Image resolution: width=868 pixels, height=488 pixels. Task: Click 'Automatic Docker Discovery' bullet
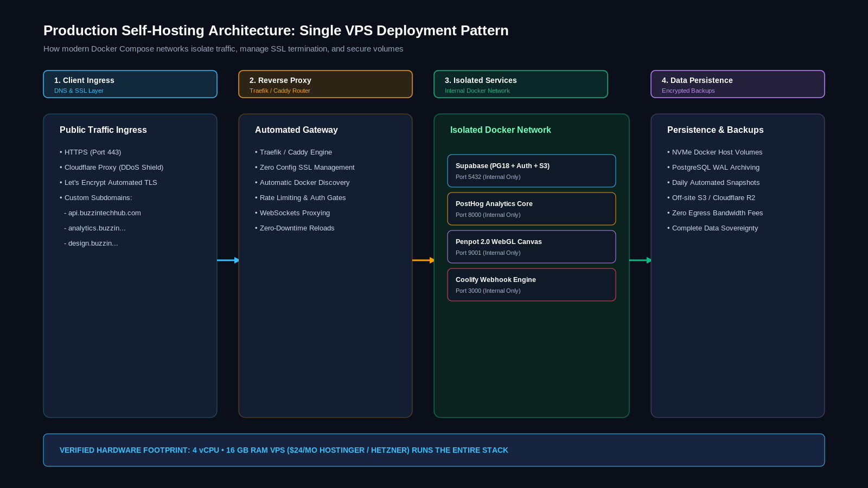click(303, 183)
